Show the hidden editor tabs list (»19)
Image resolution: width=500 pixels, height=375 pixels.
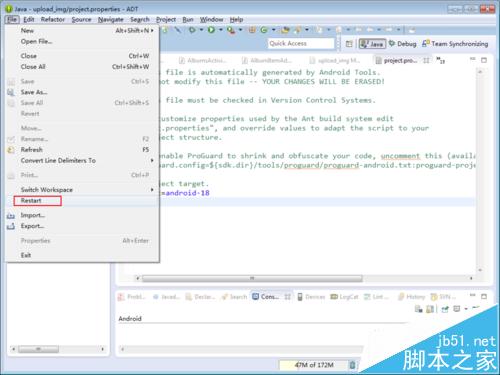point(441,60)
